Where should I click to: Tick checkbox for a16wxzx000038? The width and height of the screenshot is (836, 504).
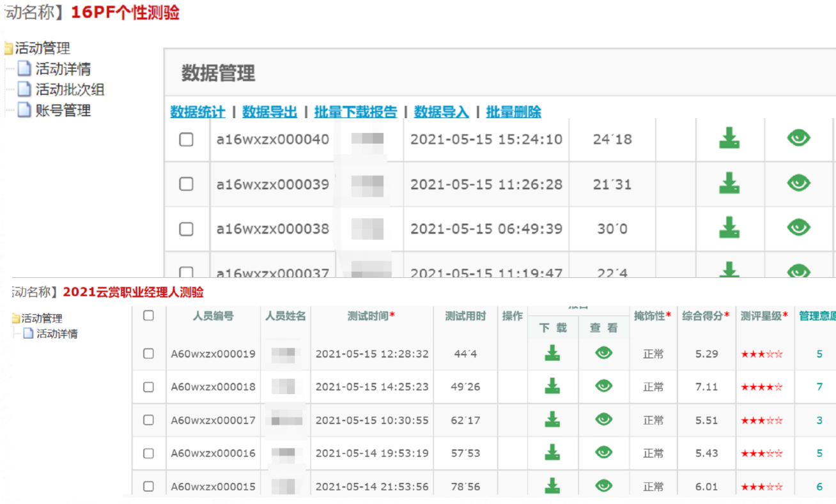click(186, 229)
